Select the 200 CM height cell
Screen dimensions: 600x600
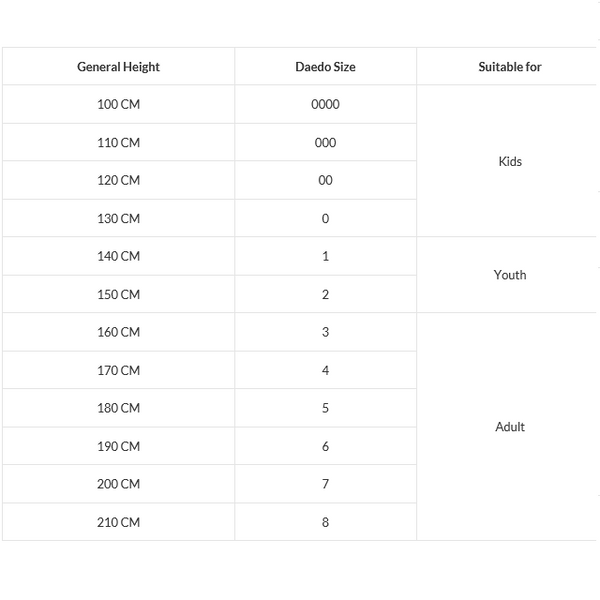tap(118, 484)
